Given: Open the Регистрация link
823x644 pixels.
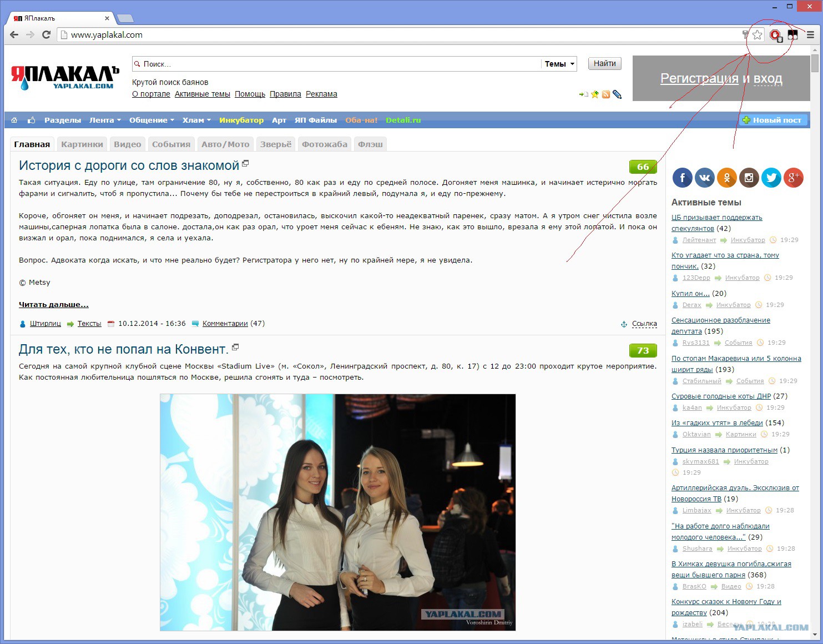Looking at the screenshot, I should [x=699, y=78].
